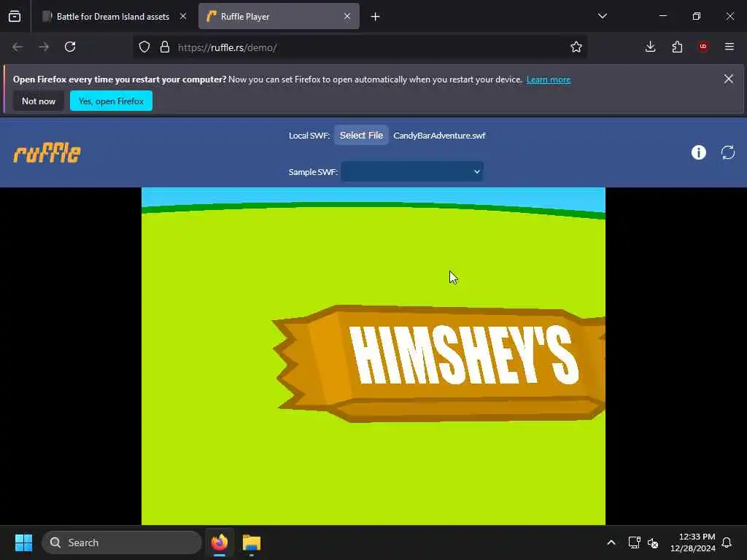Click the uBlock Origin extension icon

point(703,47)
